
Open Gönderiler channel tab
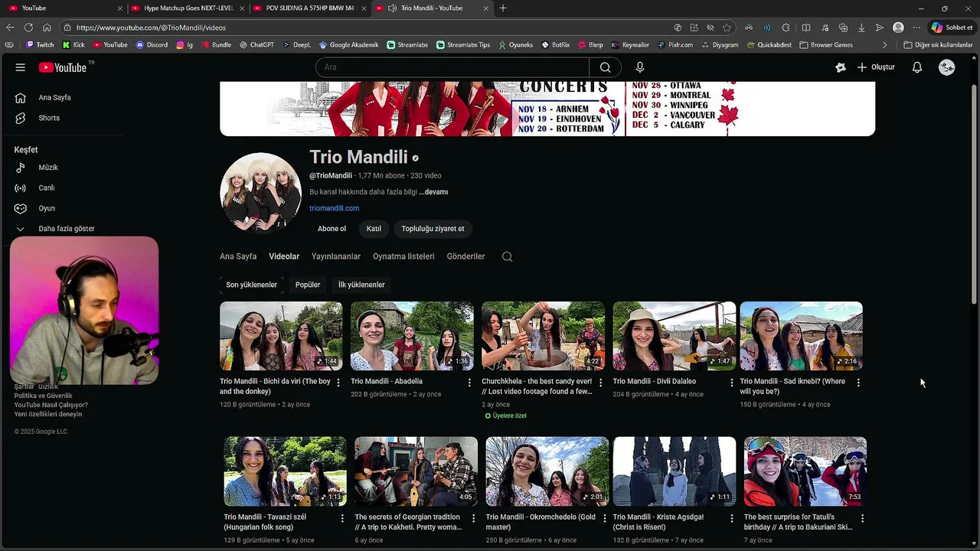point(465,256)
